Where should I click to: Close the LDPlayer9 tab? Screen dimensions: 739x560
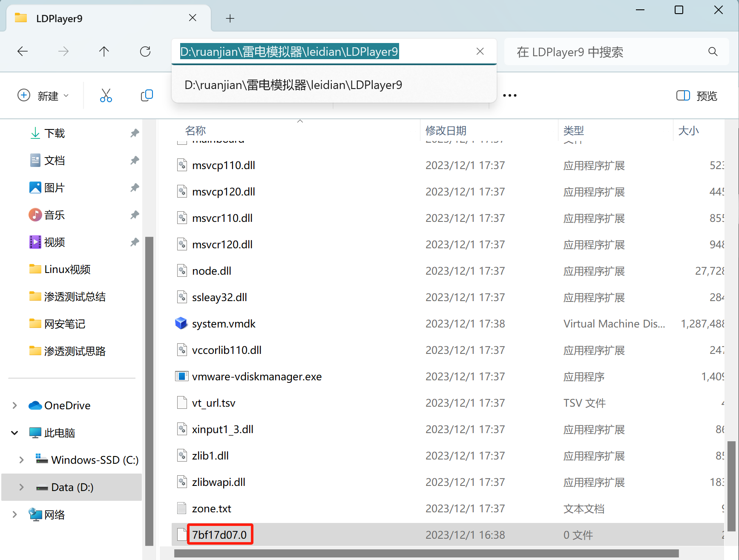[x=193, y=17]
